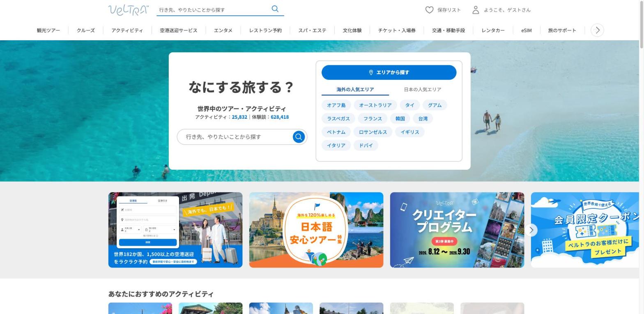Open the スパ・エステ category
The width and height of the screenshot is (644, 314).
click(313, 30)
